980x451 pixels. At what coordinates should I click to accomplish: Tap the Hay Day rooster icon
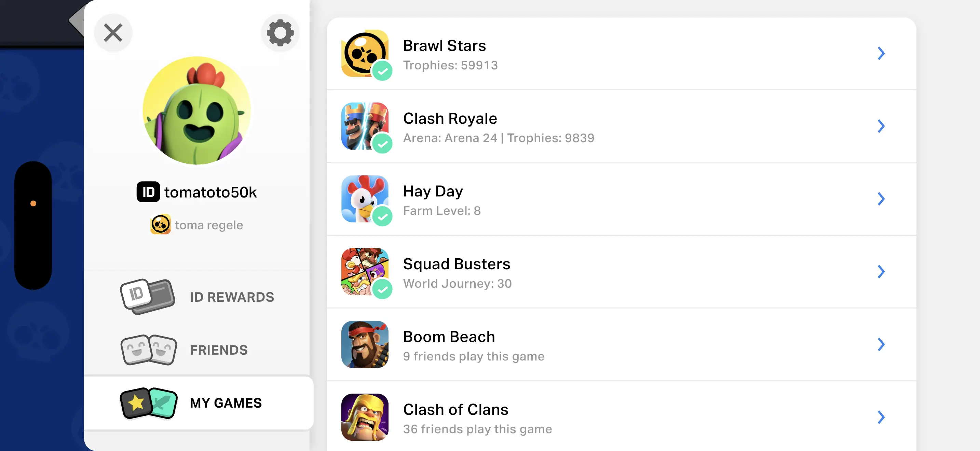[365, 199]
